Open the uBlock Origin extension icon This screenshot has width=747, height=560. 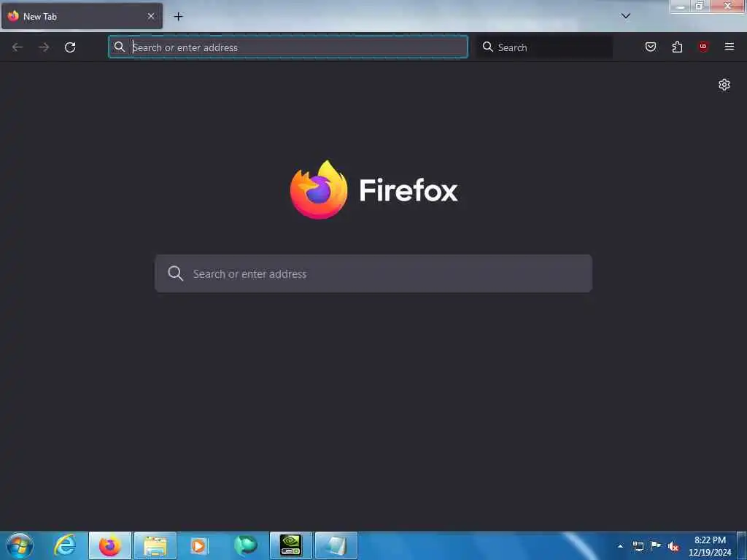point(703,47)
